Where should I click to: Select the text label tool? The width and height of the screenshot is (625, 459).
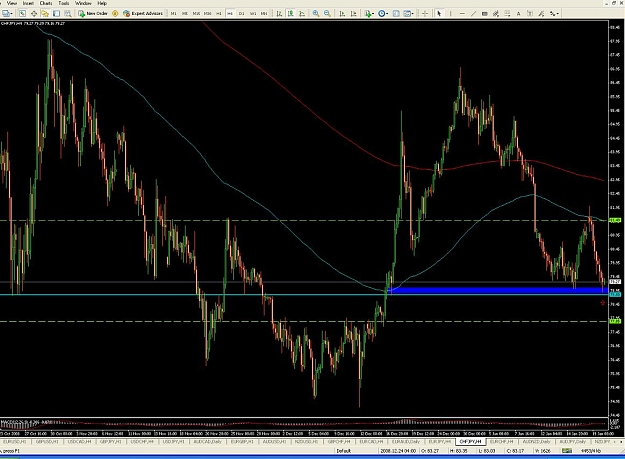pos(530,14)
